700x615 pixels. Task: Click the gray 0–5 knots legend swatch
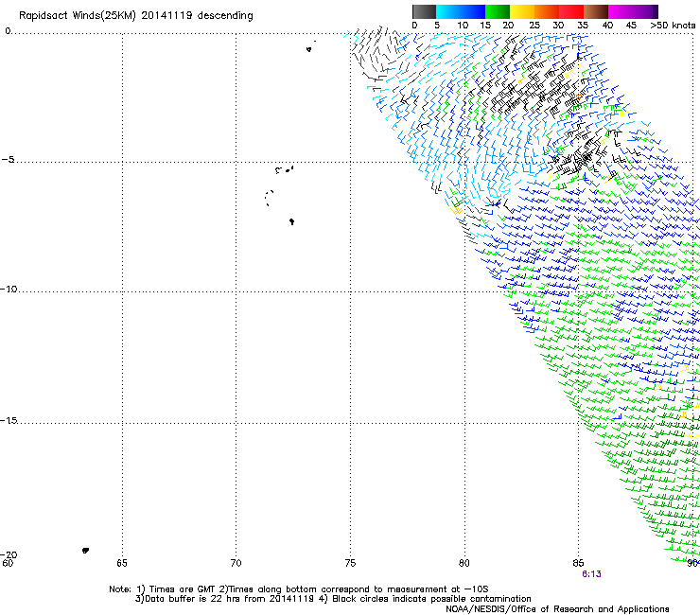coord(424,11)
